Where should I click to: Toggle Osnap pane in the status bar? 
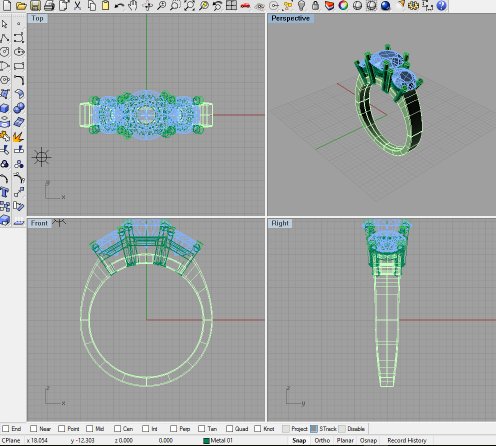(368, 440)
